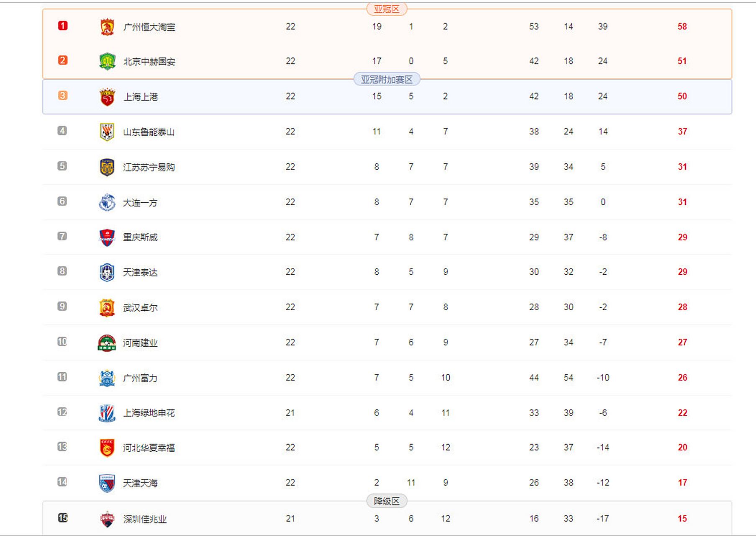This screenshot has width=756, height=536.
Task: Click the red rank 1 badge
Action: point(63,26)
